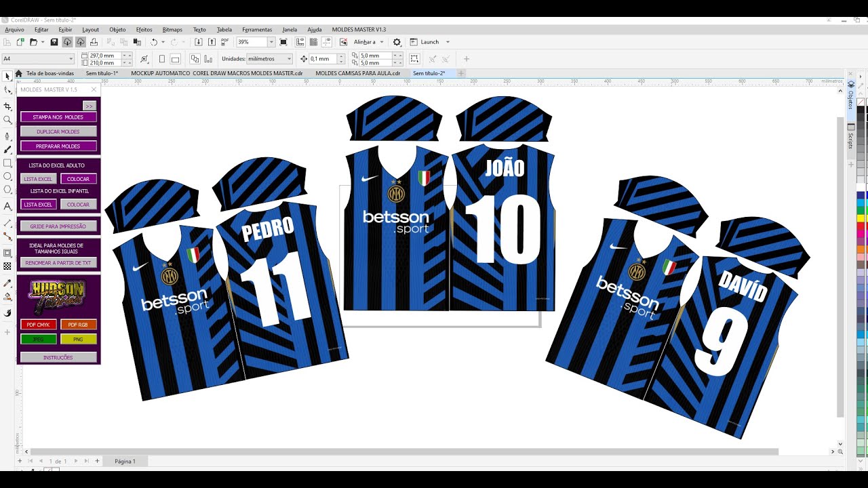Screen dimensions: 868x488
Task: Choose the Artistic Media brush tool
Action: [7, 149]
